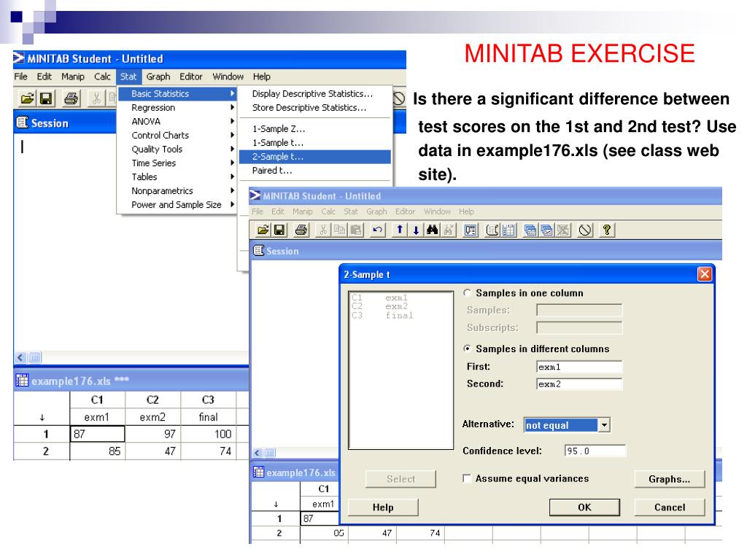Click the Select button in dialog
Image resolution: width=747 pixels, height=560 pixels.
(400, 479)
